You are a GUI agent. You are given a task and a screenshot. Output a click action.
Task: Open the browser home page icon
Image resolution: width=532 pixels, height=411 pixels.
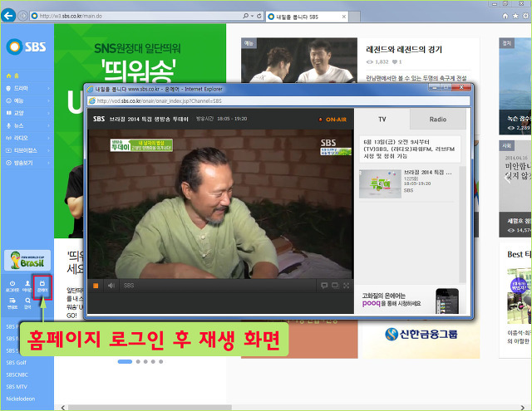[x=505, y=16]
